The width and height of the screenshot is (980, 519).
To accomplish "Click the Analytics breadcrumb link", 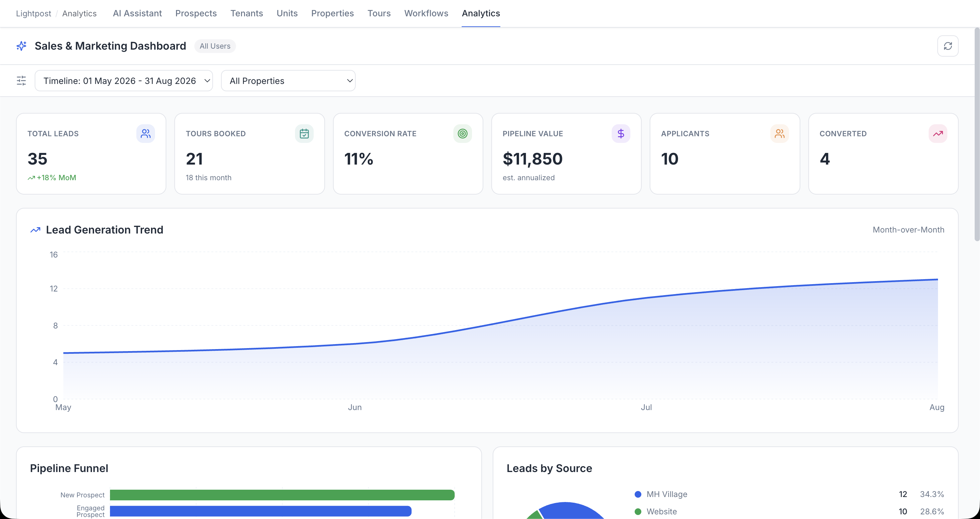I will 80,13.
